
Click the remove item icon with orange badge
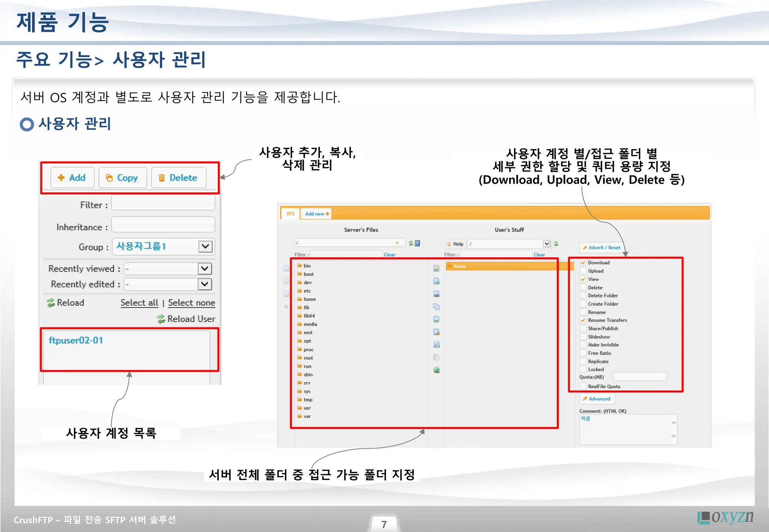pos(436,332)
